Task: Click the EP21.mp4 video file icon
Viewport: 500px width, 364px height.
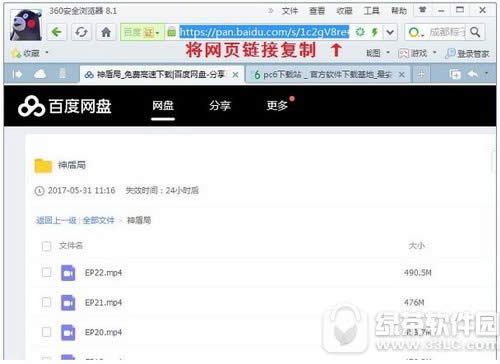Action: [x=68, y=303]
